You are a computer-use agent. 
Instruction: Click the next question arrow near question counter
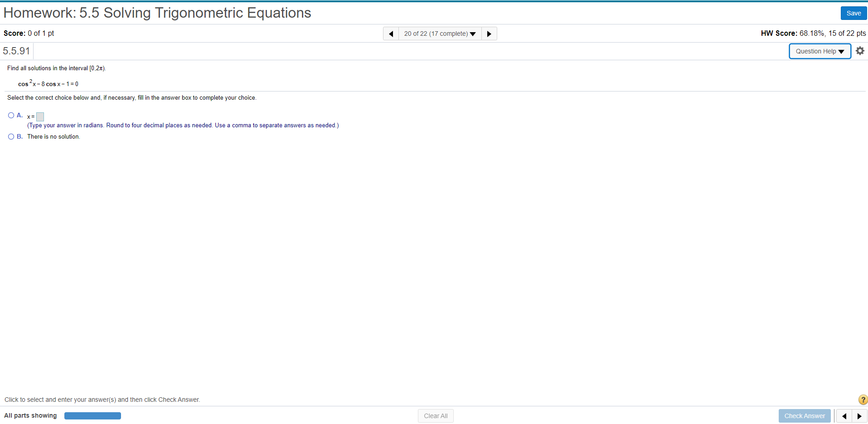click(x=489, y=33)
